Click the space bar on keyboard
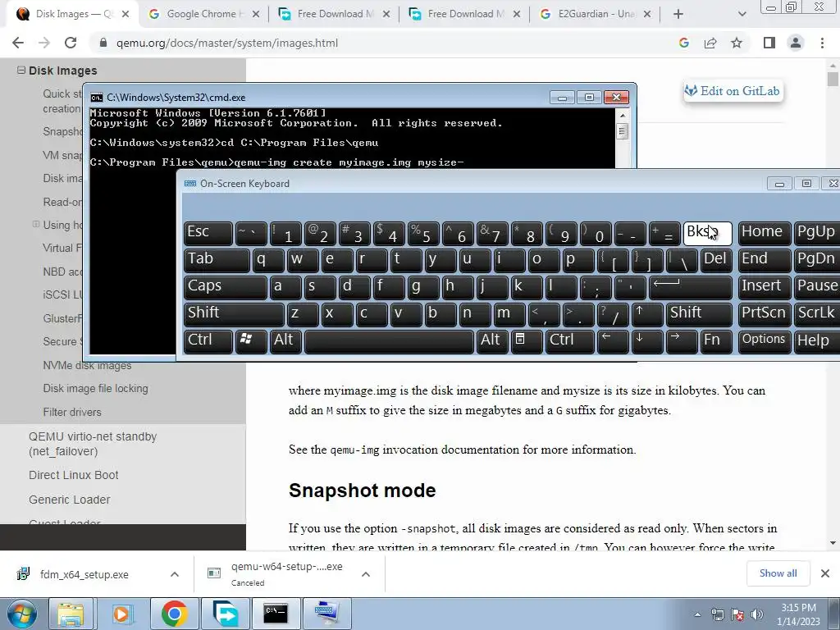The image size is (840, 630). [x=389, y=341]
